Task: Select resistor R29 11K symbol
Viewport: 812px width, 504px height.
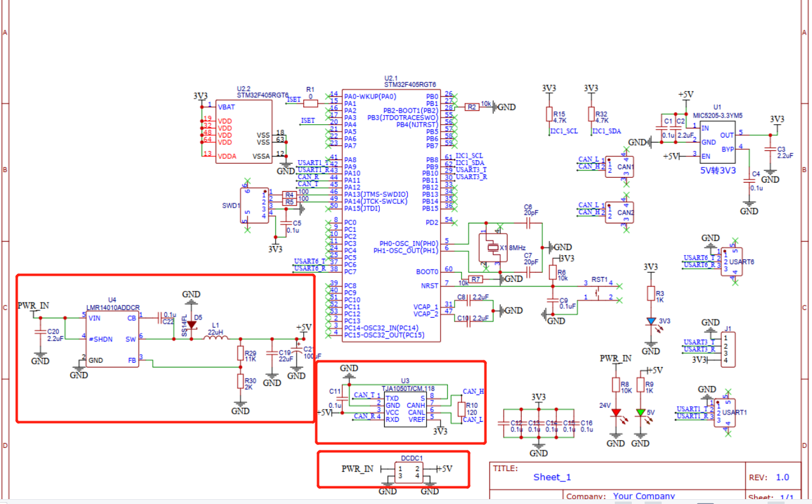Action: 240,354
